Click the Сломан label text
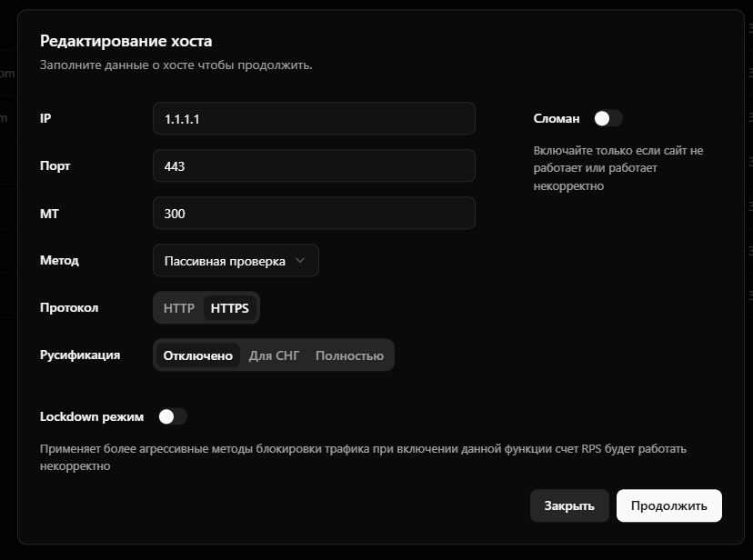753x560 pixels. point(557,118)
